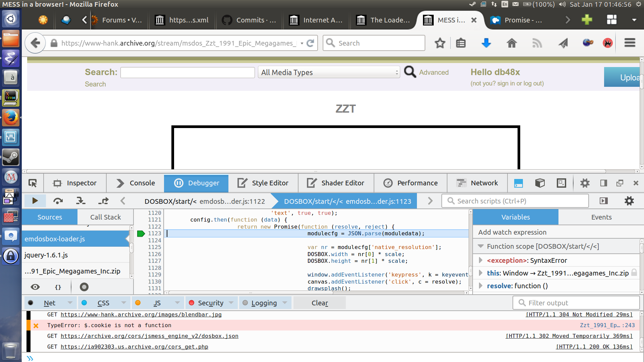Toggle black boxing with the eye icon

pos(35,287)
